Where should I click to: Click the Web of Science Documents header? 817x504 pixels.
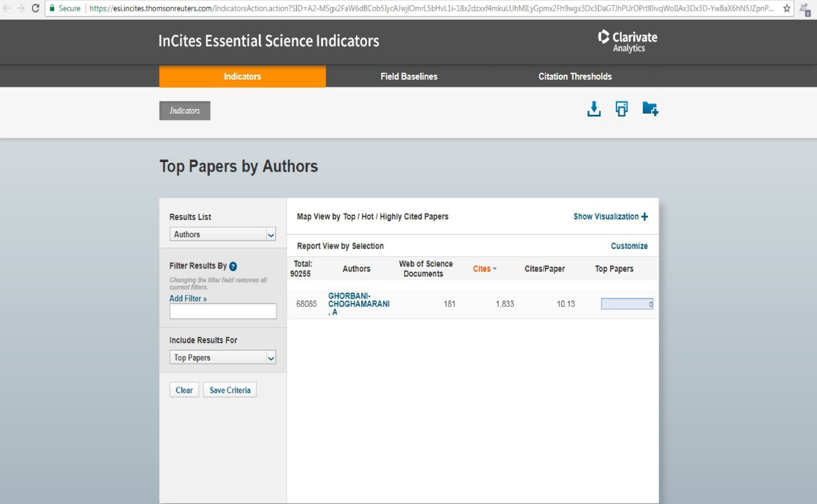coord(426,269)
